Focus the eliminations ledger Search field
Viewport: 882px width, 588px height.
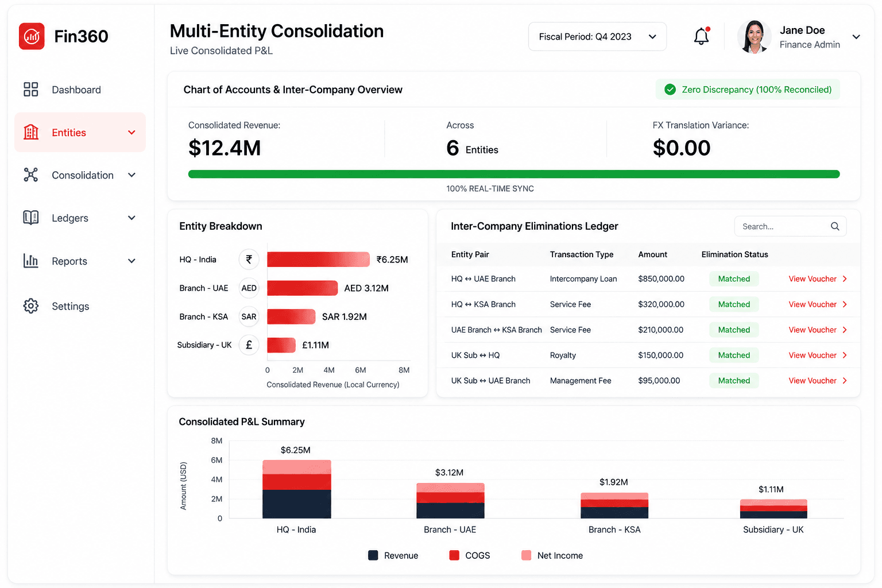click(790, 226)
